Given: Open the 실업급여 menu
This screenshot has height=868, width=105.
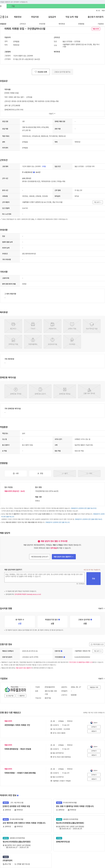Looking at the screenshot, I should pyautogui.click(x=52, y=17).
